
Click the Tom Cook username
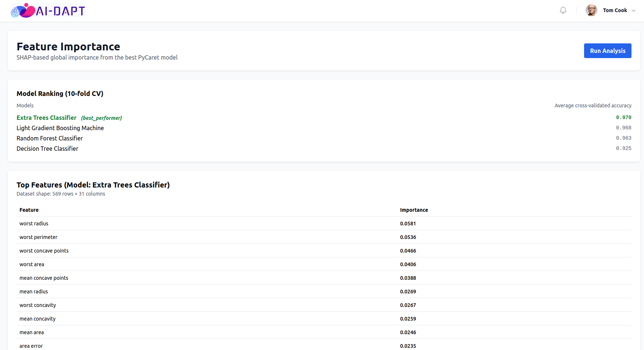(x=615, y=10)
